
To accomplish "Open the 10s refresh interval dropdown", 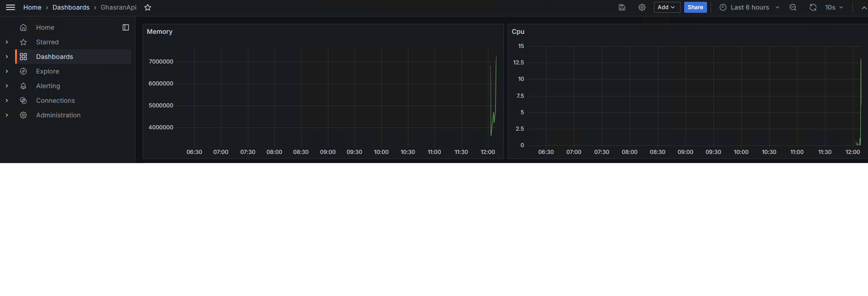I will [x=834, y=7].
